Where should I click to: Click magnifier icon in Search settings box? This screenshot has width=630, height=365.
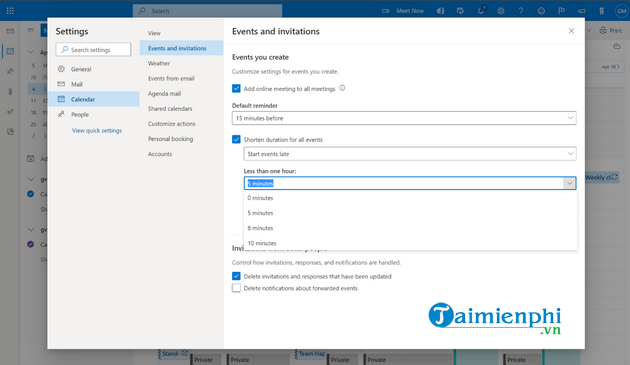point(64,49)
